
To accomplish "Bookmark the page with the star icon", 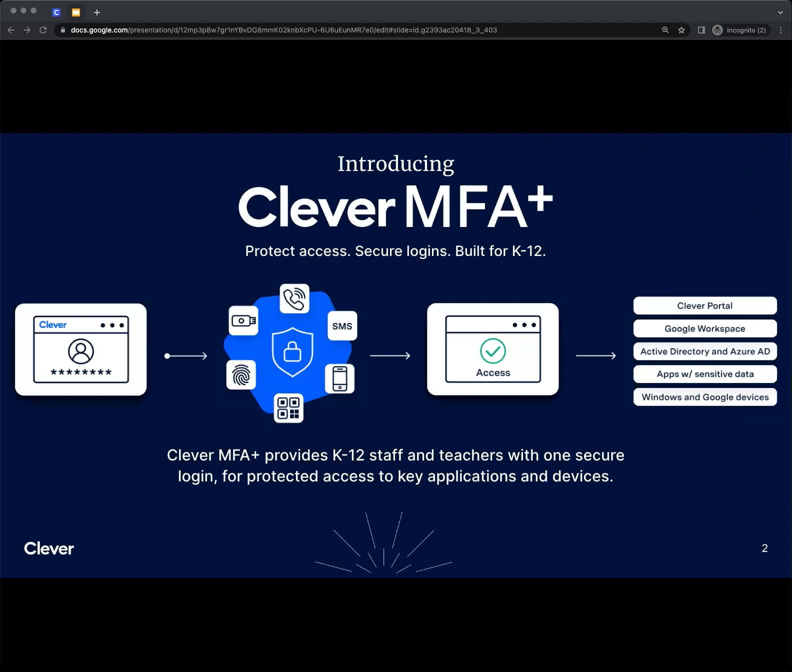I will pos(681,30).
